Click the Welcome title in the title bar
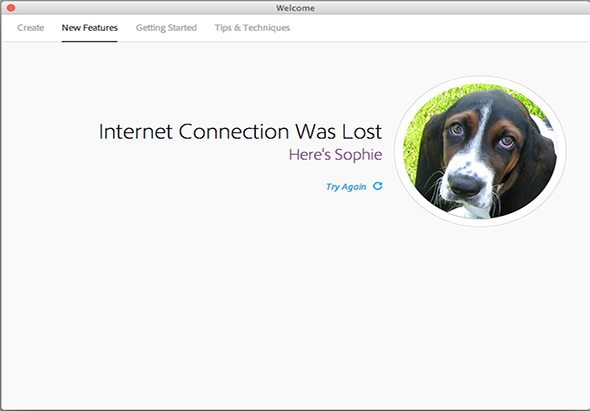590x411 pixels. 295,8
